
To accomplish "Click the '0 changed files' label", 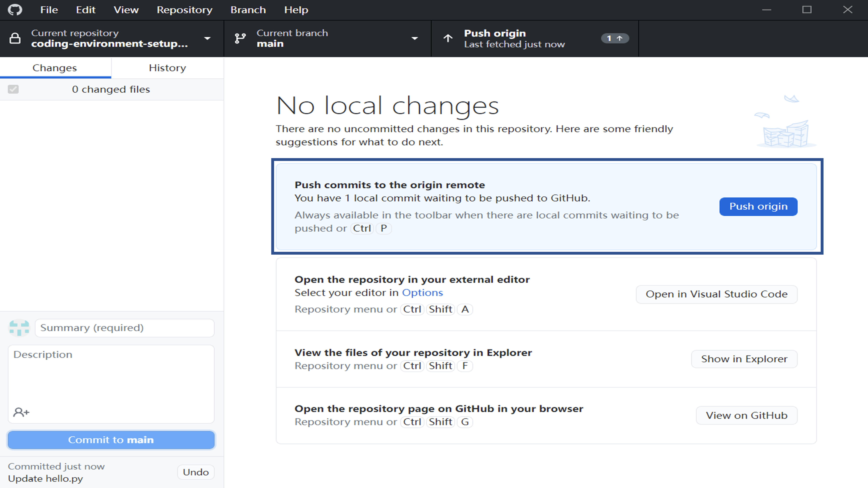I will pyautogui.click(x=111, y=89).
